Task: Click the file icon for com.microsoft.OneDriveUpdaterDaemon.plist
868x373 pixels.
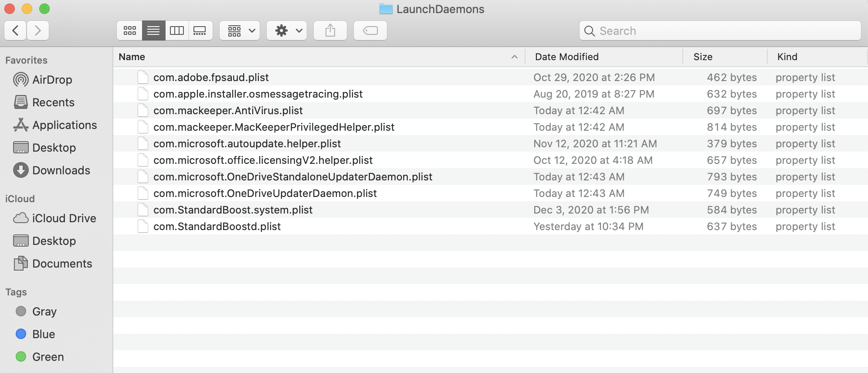Action: (x=143, y=193)
